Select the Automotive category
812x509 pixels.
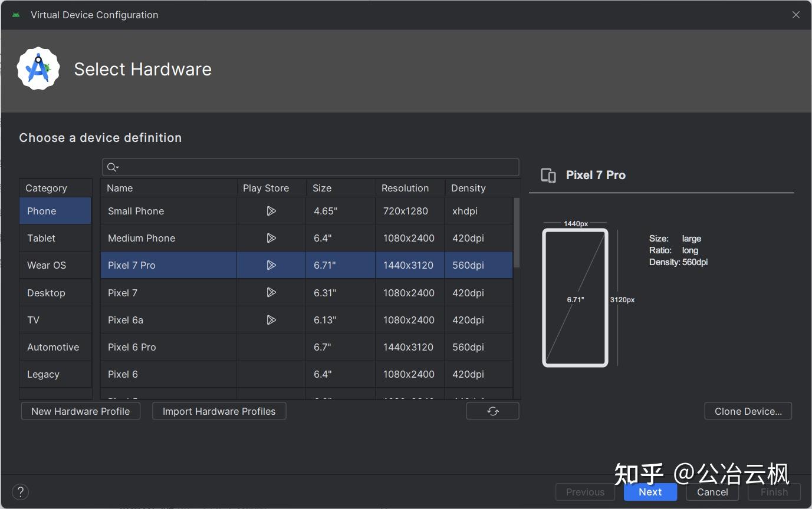55,347
